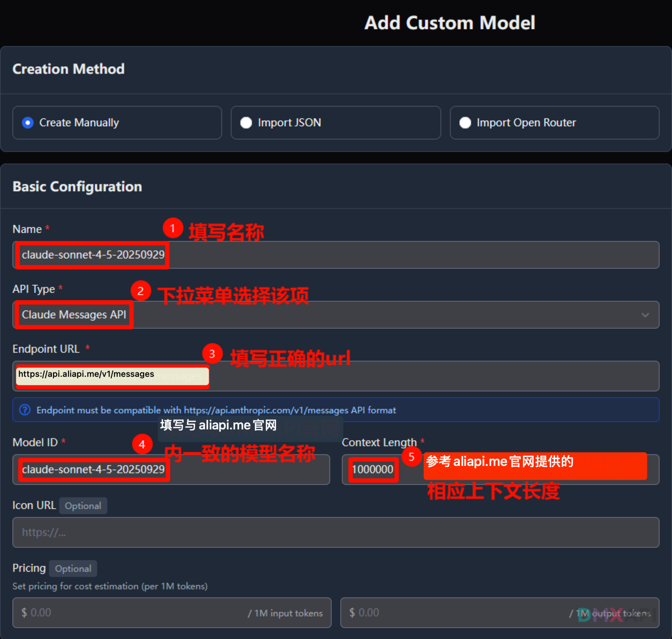The height and width of the screenshot is (639, 672).
Task: Focus the Icon URL input field
Action: pos(336,532)
